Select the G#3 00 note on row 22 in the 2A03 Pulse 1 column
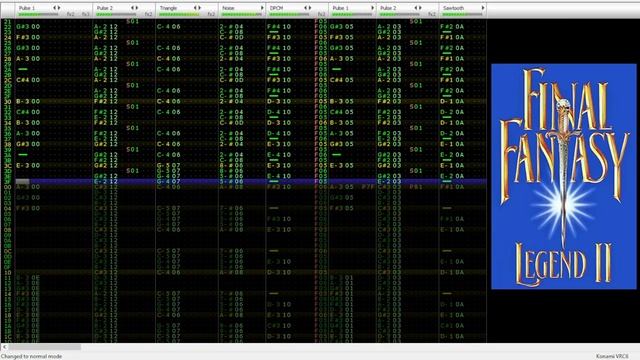 click(28, 27)
